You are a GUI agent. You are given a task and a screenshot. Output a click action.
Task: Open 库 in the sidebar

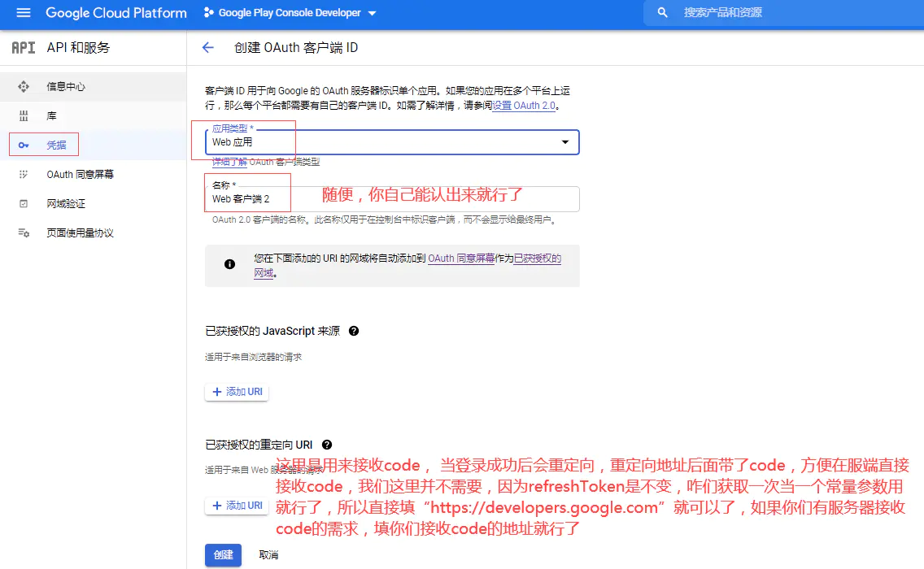pyautogui.click(x=93, y=116)
